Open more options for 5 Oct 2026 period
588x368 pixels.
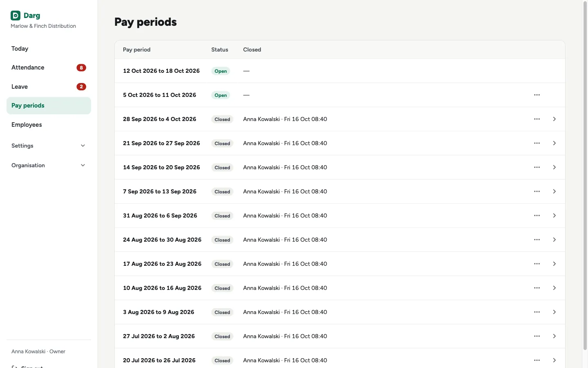tap(537, 95)
